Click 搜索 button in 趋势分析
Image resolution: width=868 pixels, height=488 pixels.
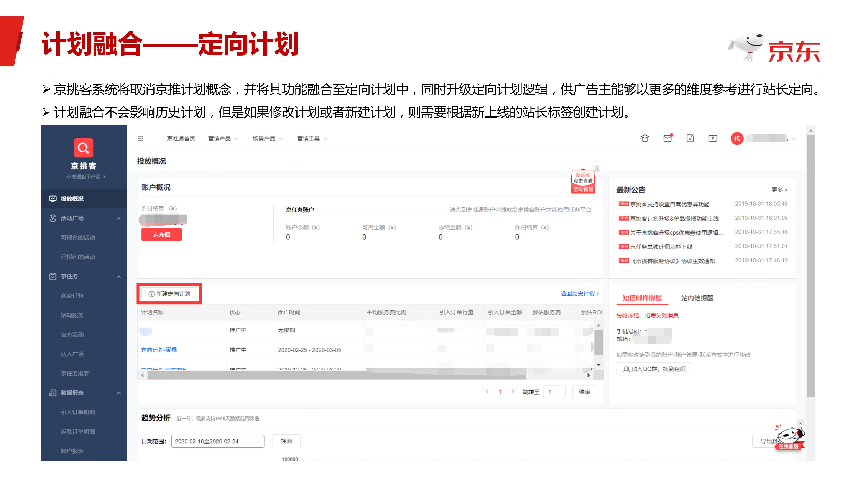click(x=286, y=441)
